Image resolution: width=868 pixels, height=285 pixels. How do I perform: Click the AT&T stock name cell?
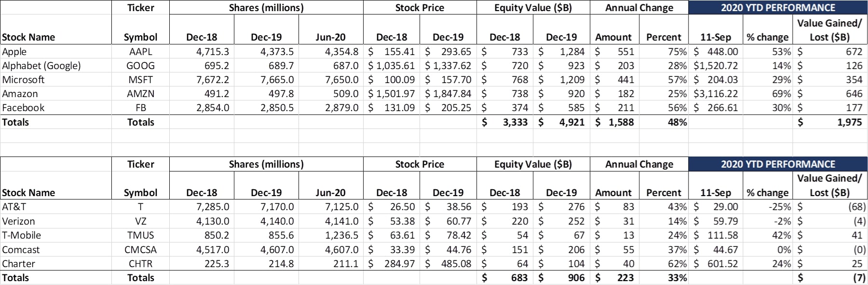(14, 207)
